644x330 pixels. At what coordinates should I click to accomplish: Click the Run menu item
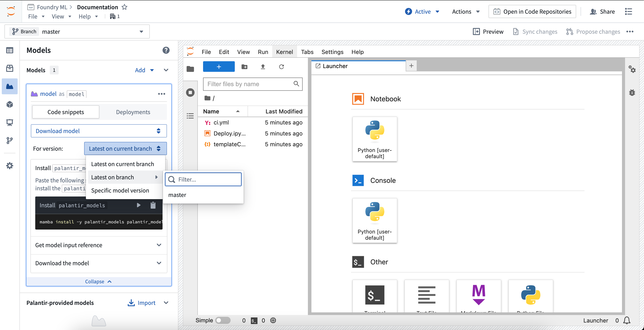pos(263,52)
